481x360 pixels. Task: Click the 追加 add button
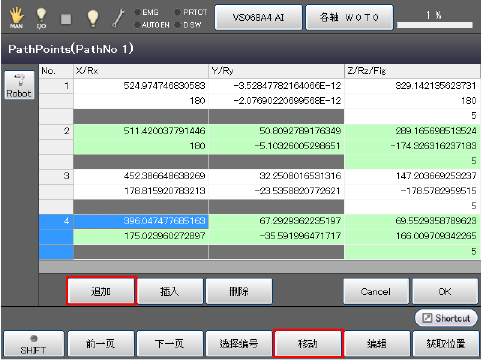[101, 291]
